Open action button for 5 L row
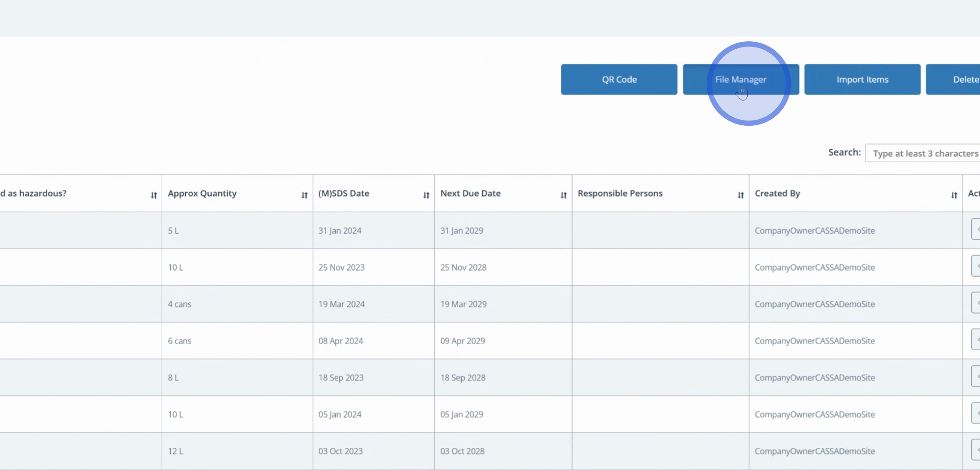 tap(976, 230)
